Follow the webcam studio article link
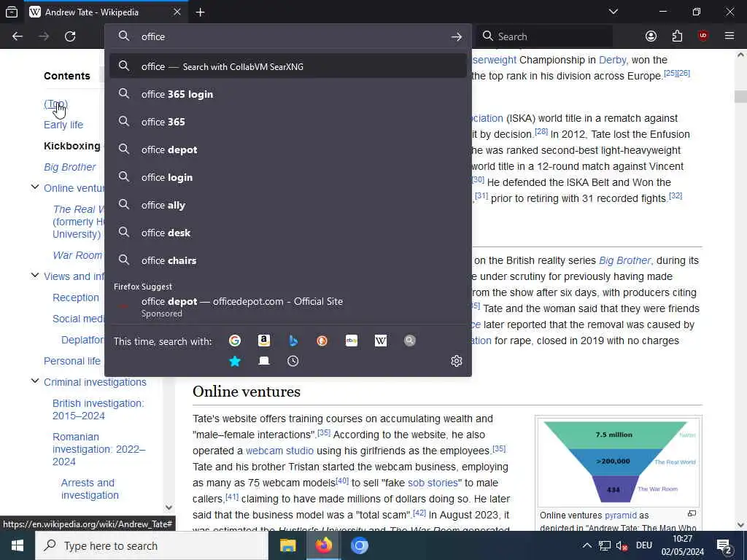Screen dimensions: 747x560 click(279, 451)
